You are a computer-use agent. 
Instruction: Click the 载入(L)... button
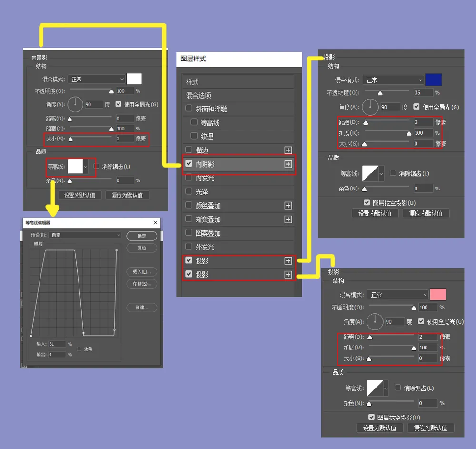(142, 271)
